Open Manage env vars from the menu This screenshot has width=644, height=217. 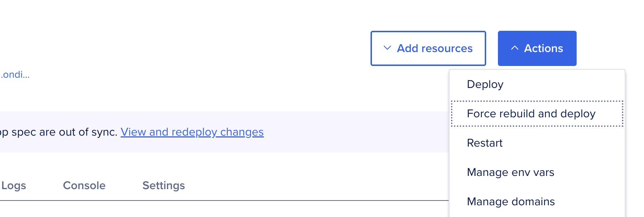511,172
